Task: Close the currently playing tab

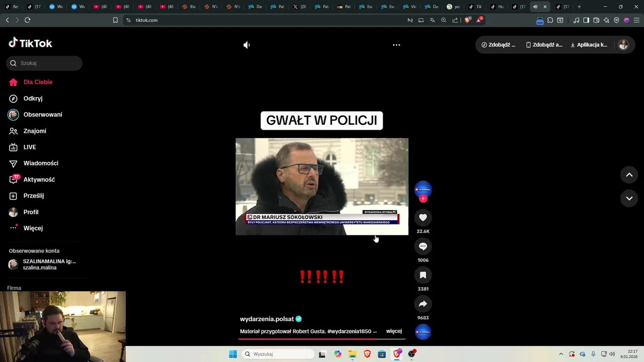Action: tap(544, 7)
